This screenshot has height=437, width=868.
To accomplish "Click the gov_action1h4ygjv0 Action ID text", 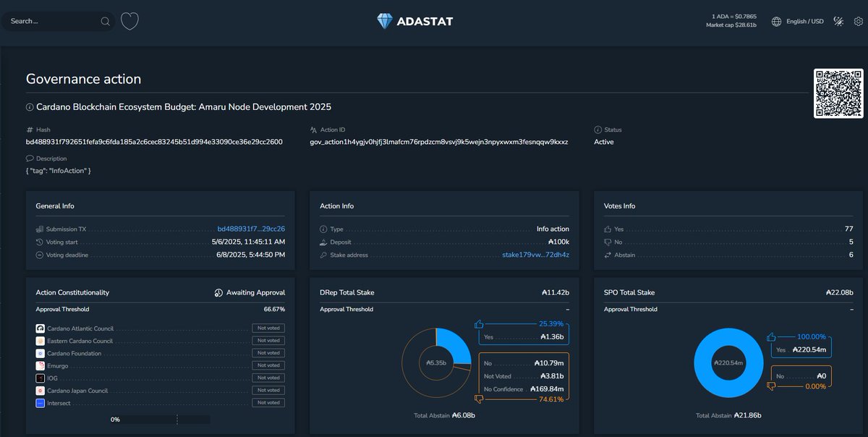I will click(x=439, y=142).
